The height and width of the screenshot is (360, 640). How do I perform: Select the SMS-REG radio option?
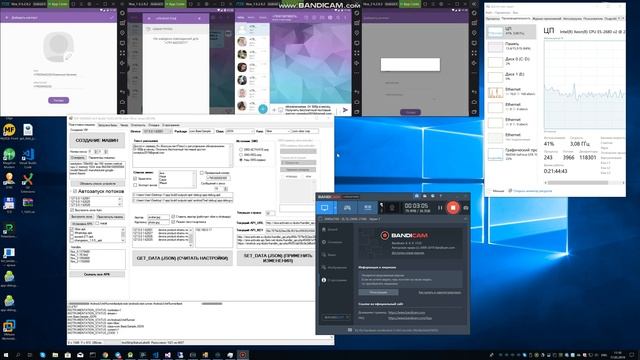click(241, 155)
